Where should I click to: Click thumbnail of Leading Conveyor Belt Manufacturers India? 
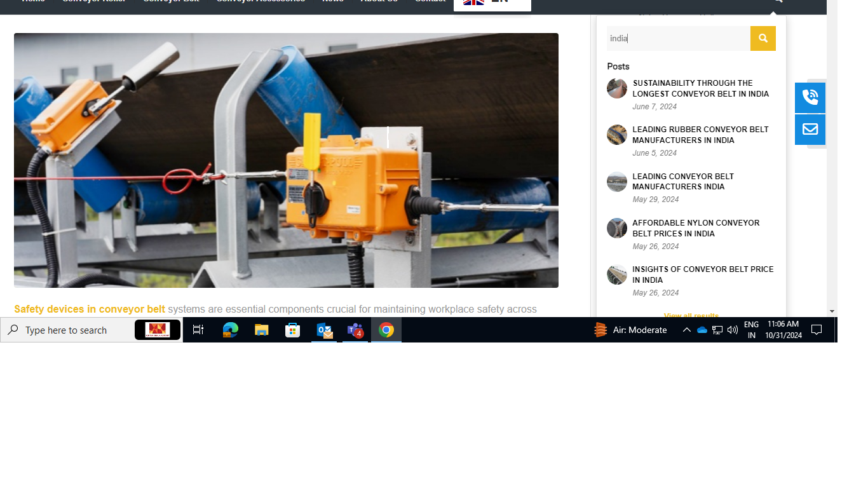pyautogui.click(x=617, y=182)
